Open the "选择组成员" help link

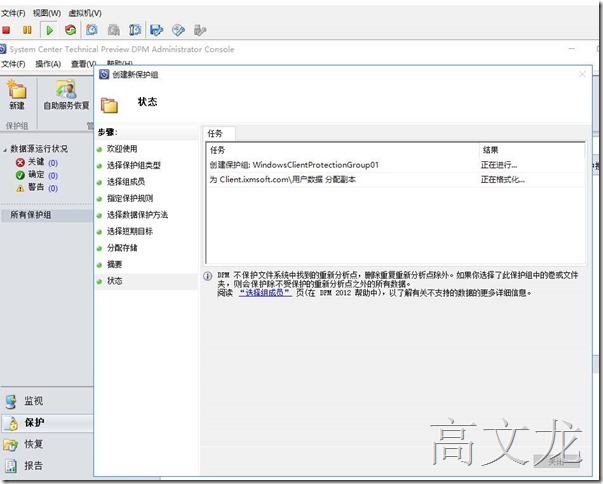265,293
